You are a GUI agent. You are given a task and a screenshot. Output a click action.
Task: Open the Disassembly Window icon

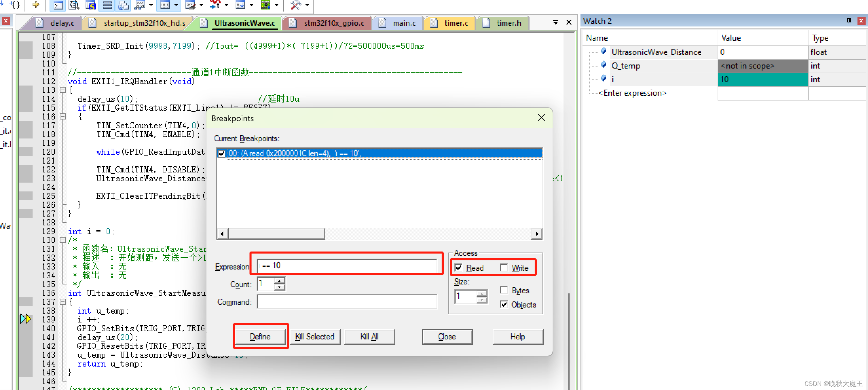point(74,5)
